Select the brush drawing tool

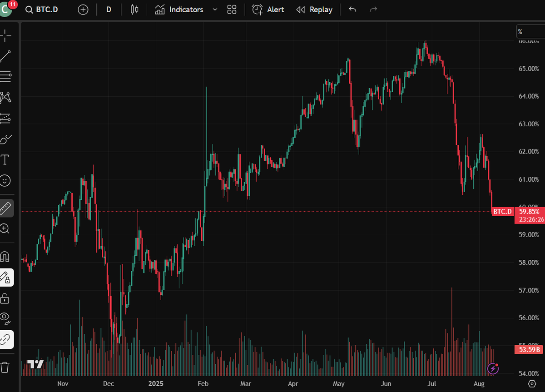[x=5, y=139]
